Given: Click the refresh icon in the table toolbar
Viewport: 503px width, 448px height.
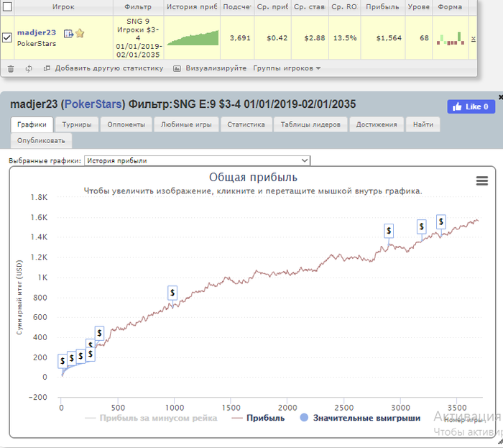Looking at the screenshot, I should point(29,69).
